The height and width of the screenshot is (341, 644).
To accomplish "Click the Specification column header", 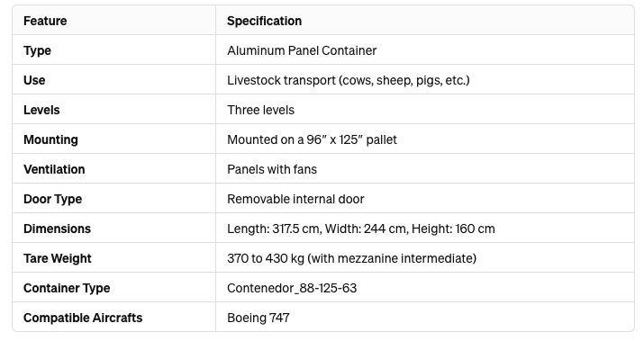I will (x=265, y=21).
